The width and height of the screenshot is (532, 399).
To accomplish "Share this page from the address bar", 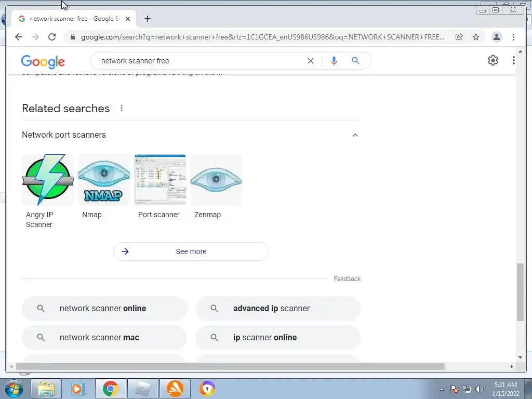I will [x=459, y=37].
